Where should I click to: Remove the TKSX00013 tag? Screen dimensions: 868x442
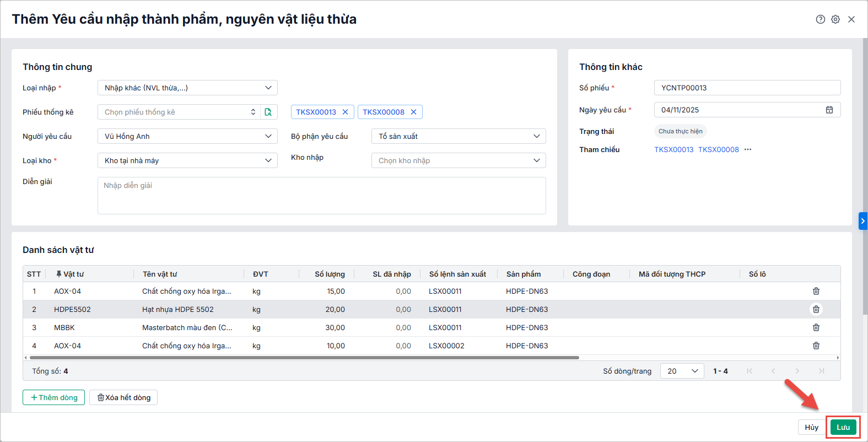(346, 112)
